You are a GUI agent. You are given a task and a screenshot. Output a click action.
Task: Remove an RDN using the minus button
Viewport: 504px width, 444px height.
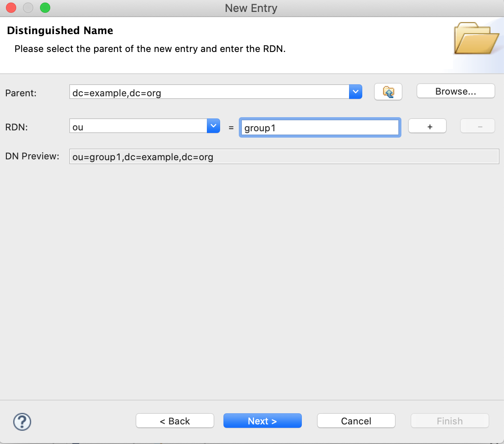[477, 126]
